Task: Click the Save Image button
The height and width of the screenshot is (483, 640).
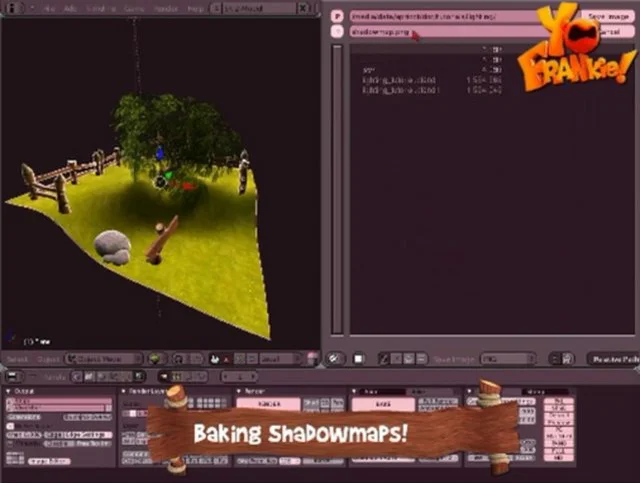Action: pos(608,16)
